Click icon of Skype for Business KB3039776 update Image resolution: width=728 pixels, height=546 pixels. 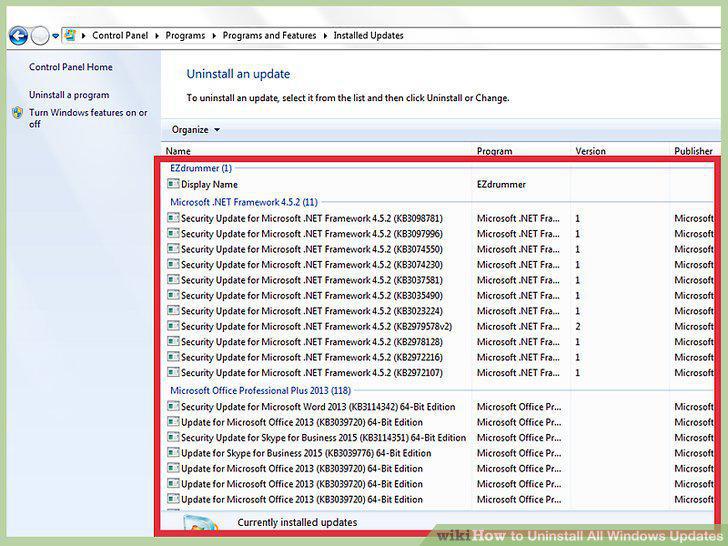pyautogui.click(x=173, y=453)
